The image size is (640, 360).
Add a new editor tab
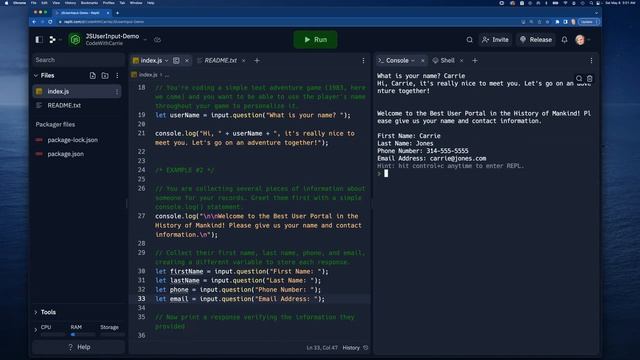pyautogui.click(x=257, y=60)
